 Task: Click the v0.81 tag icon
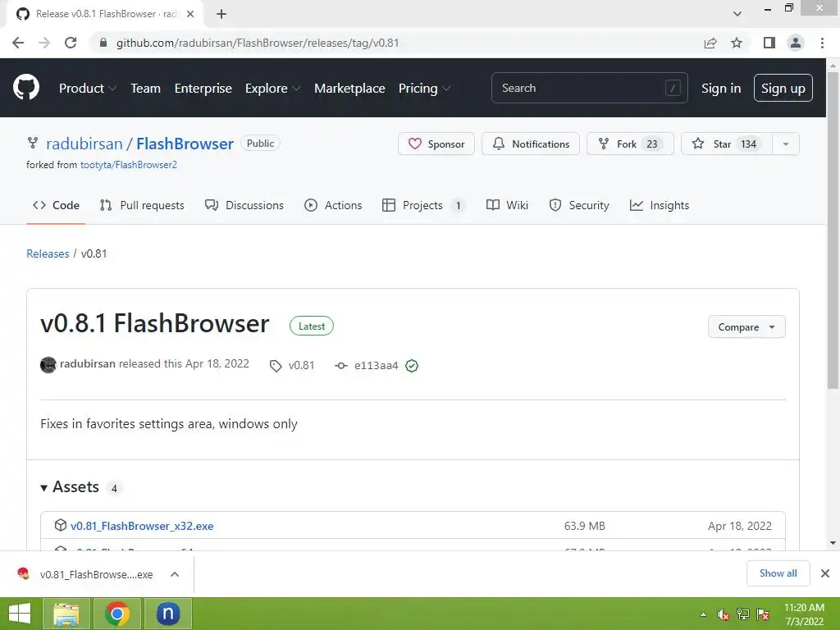tap(276, 366)
